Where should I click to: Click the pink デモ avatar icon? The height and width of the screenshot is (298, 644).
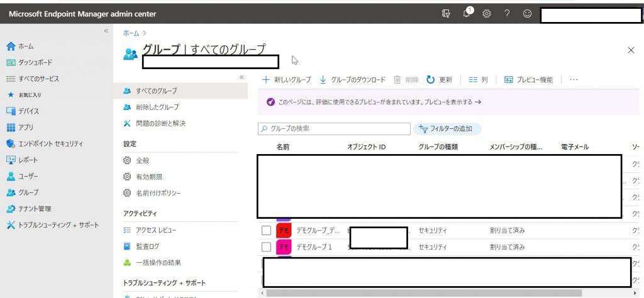click(x=284, y=246)
